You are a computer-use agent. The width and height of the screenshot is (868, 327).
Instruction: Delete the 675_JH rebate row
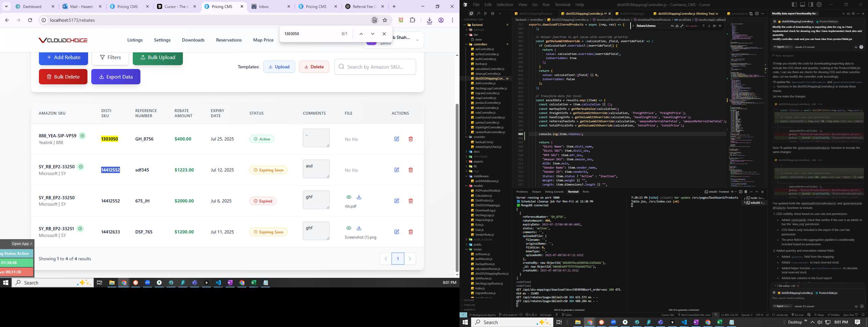[410, 201]
